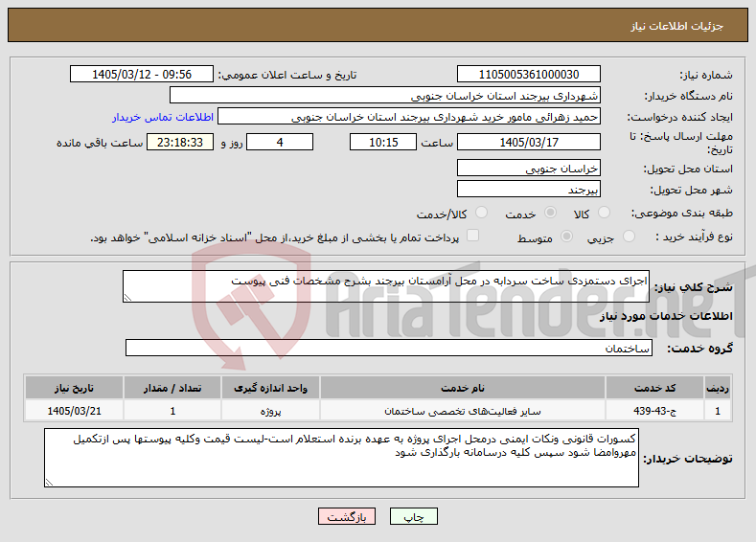Click the deadline time field 10:15

(383, 142)
